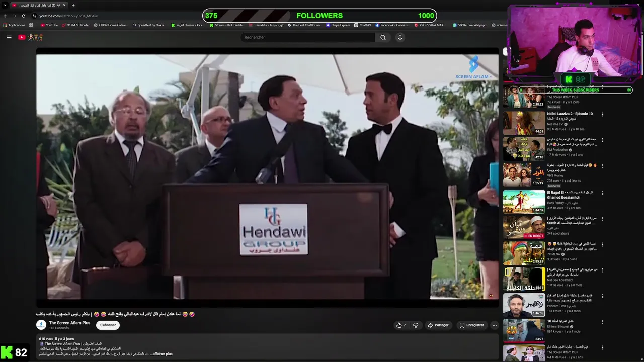Share the video via Partager
644x362 pixels.
click(x=438, y=325)
